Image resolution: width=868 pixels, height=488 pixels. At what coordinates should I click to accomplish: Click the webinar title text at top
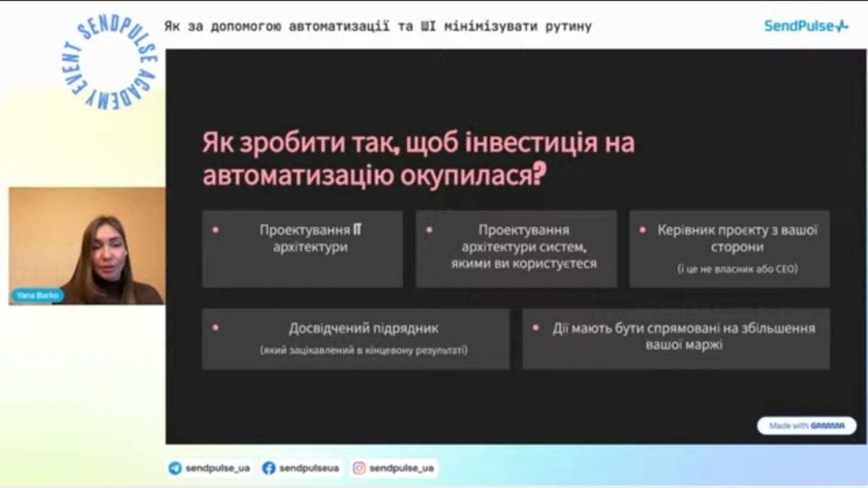[378, 26]
